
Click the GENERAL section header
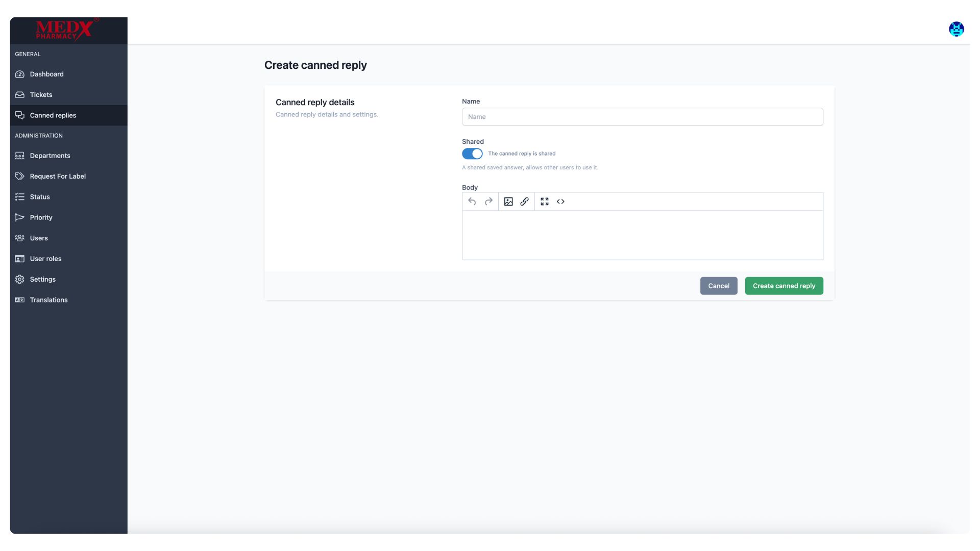(x=28, y=54)
